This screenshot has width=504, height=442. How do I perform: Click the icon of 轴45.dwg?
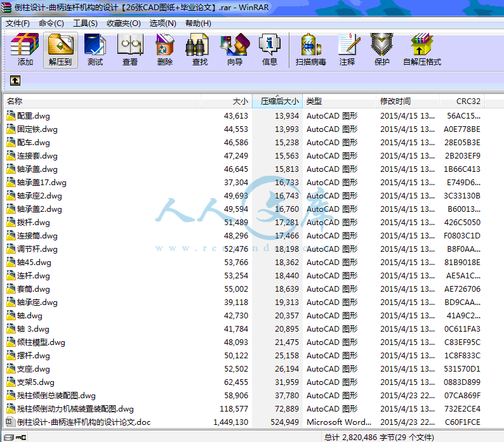[11, 262]
